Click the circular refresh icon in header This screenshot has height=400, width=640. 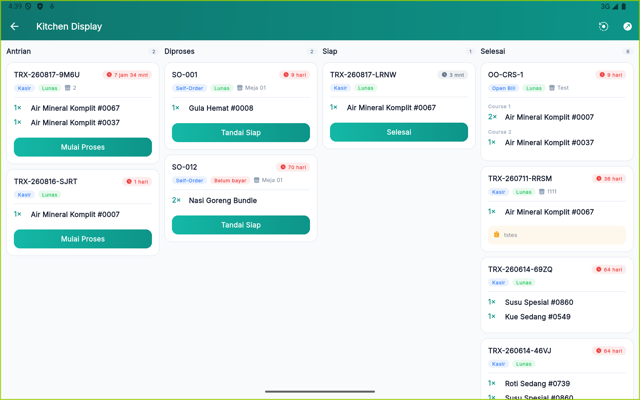pos(603,27)
